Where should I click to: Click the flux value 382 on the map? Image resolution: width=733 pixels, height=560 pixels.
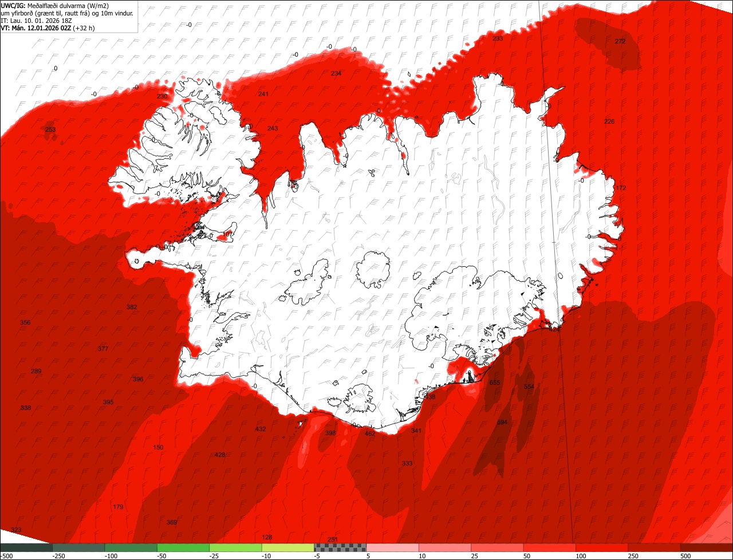pyautogui.click(x=132, y=307)
